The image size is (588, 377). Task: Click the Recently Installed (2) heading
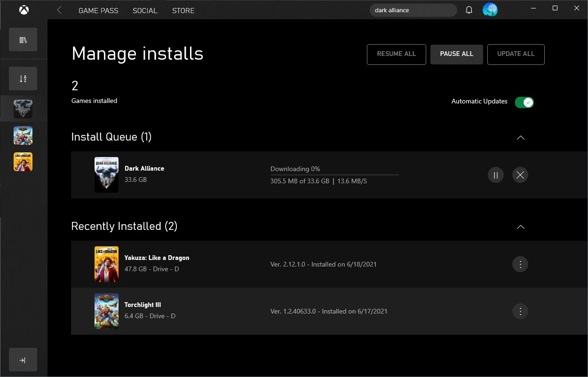coord(124,226)
